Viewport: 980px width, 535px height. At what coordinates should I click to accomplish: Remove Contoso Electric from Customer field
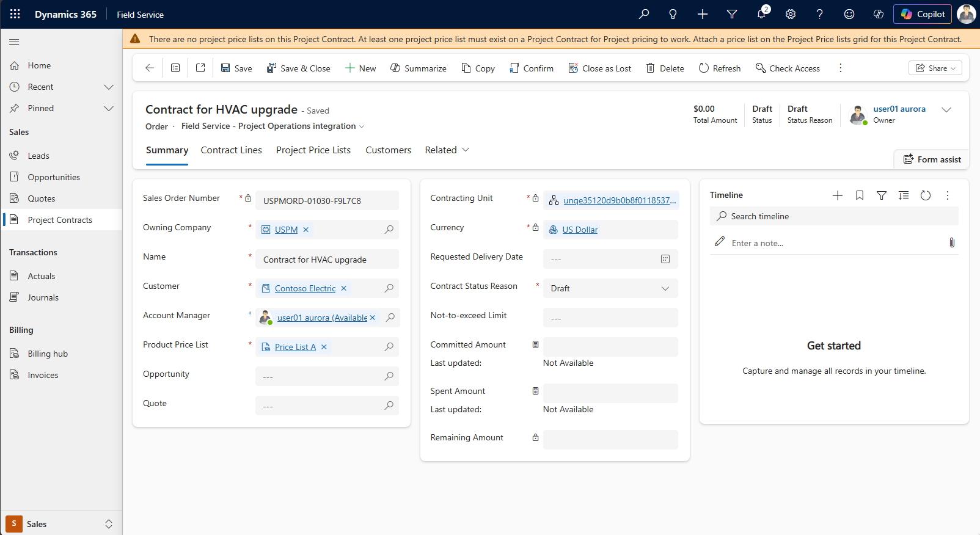pos(344,288)
